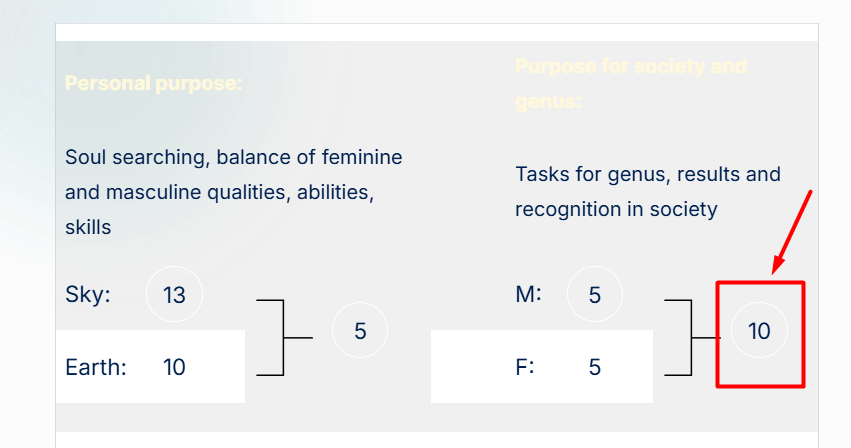The width and height of the screenshot is (851, 448).
Task: Click the M value circle showing 5
Action: tap(595, 294)
